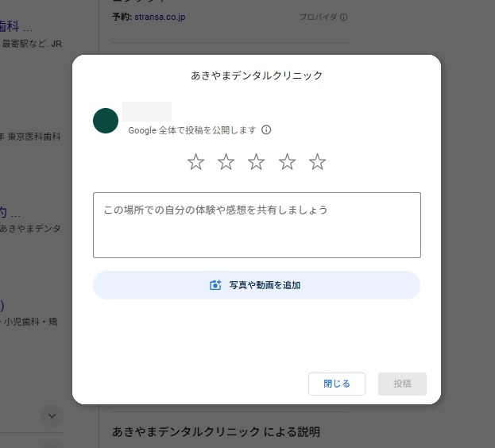Expand the chevron-down arrow in left results
The image size is (495, 448).
coord(52,415)
